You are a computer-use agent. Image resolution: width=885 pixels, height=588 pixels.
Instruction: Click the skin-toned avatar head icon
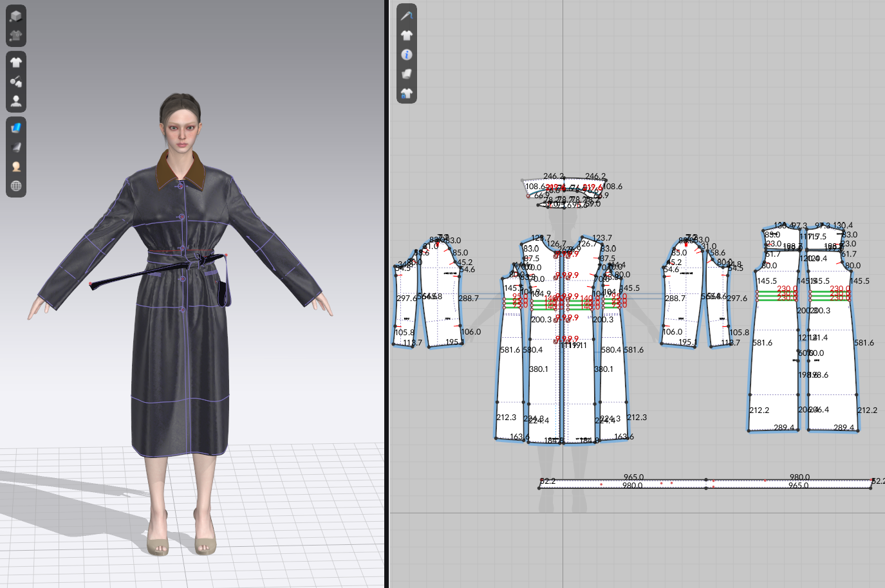coord(16,167)
